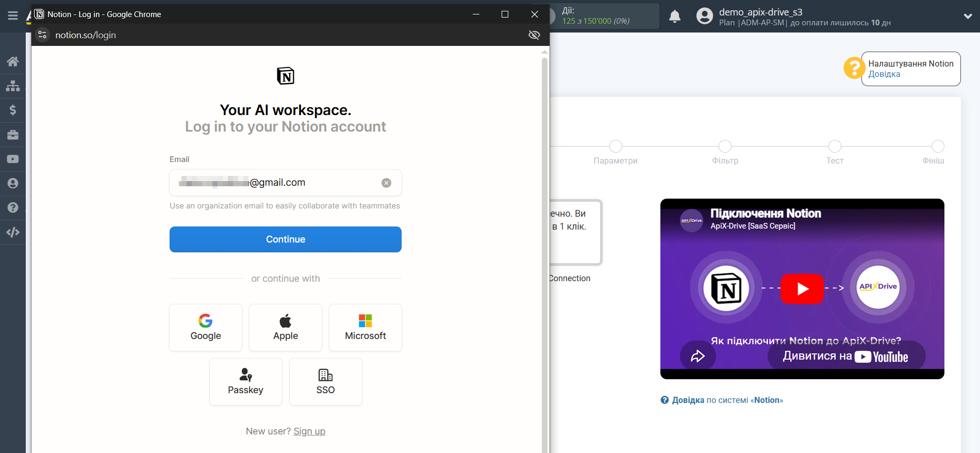Select the Тест step circle

tap(835, 147)
